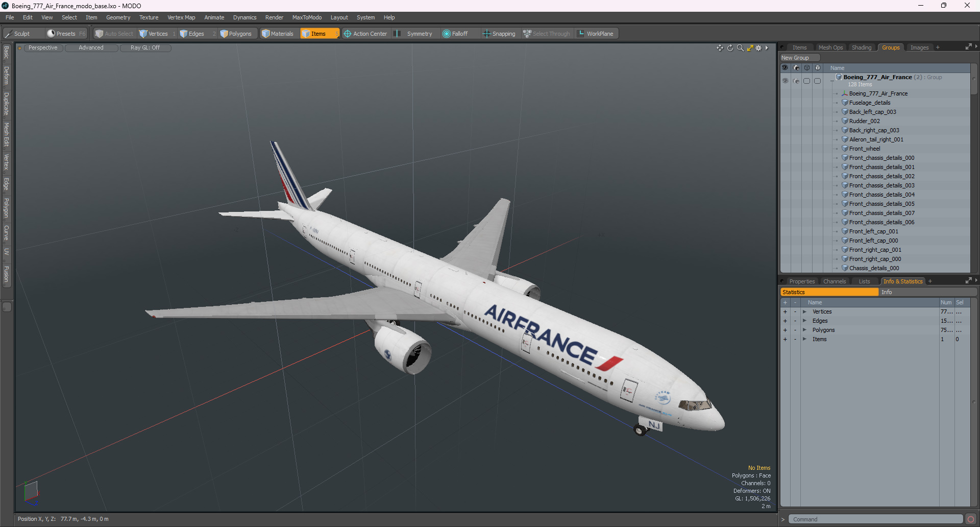Open the Deform vertical sidebar tab
Image resolution: width=980 pixels, height=527 pixels.
tap(7, 76)
